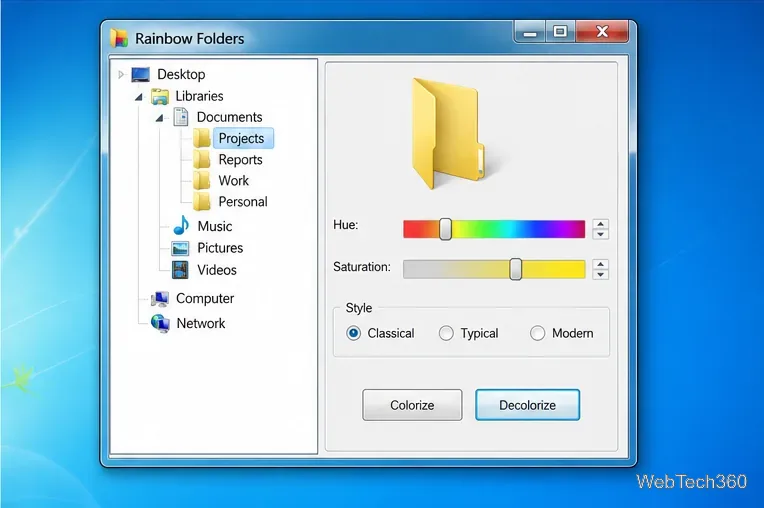This screenshot has height=508, width=764.
Task: Select the Projects folder label
Action: tap(241, 138)
